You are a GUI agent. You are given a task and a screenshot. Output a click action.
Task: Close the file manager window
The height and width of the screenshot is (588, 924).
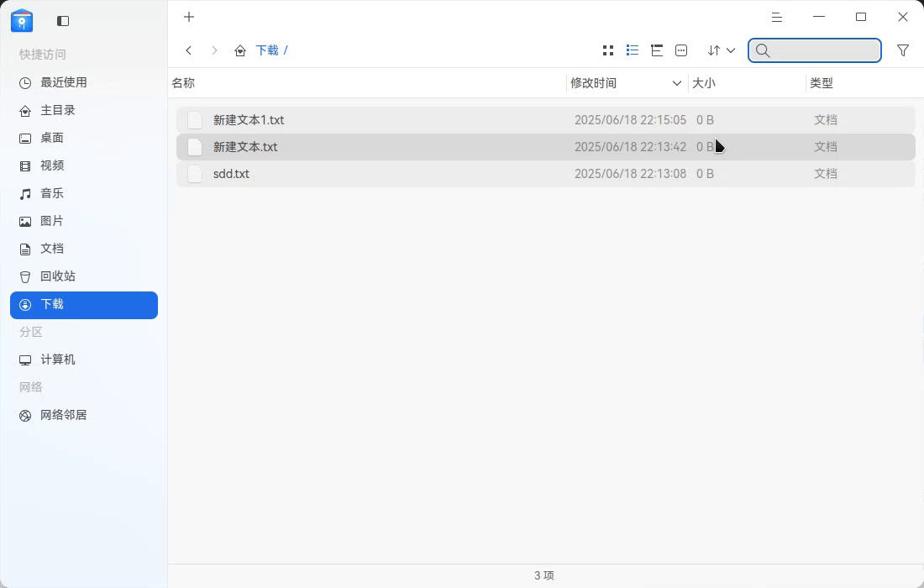pyautogui.click(x=902, y=17)
